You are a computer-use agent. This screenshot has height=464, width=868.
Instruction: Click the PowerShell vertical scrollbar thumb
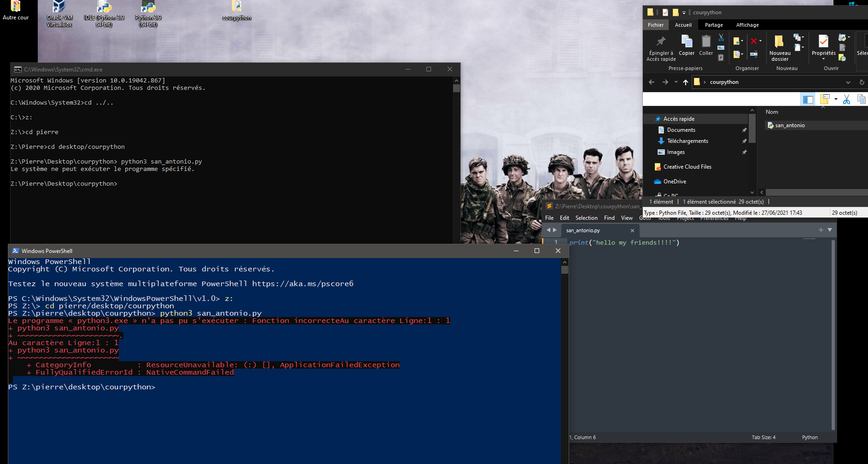coord(565,270)
